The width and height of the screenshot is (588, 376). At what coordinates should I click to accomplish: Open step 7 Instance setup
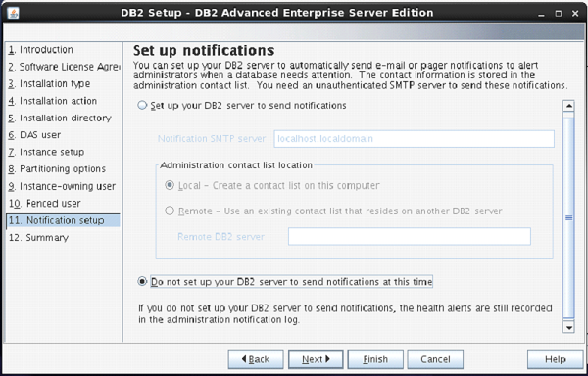[x=46, y=152]
